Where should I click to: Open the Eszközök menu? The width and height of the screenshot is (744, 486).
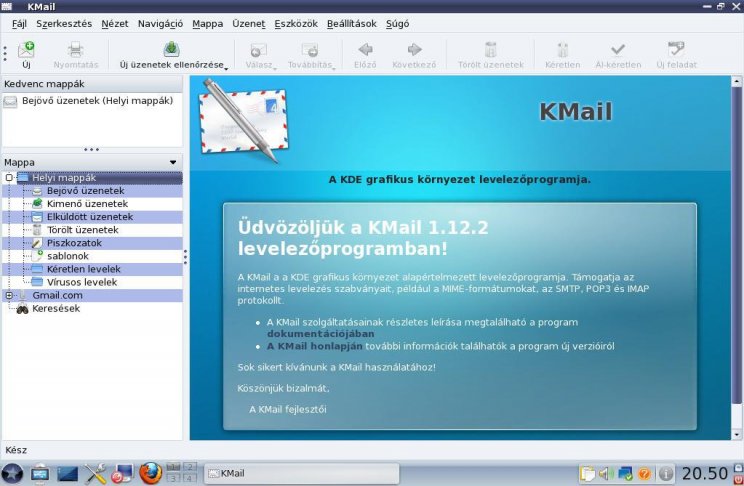pos(296,24)
